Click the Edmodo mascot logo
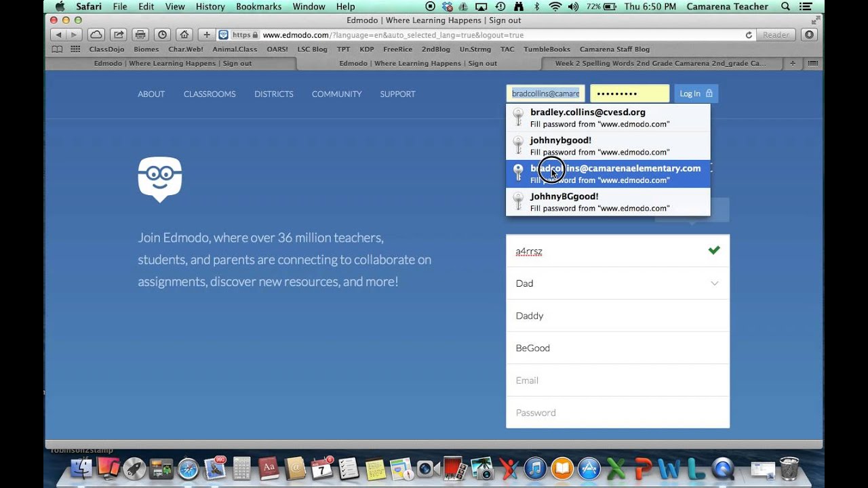 pos(160,179)
